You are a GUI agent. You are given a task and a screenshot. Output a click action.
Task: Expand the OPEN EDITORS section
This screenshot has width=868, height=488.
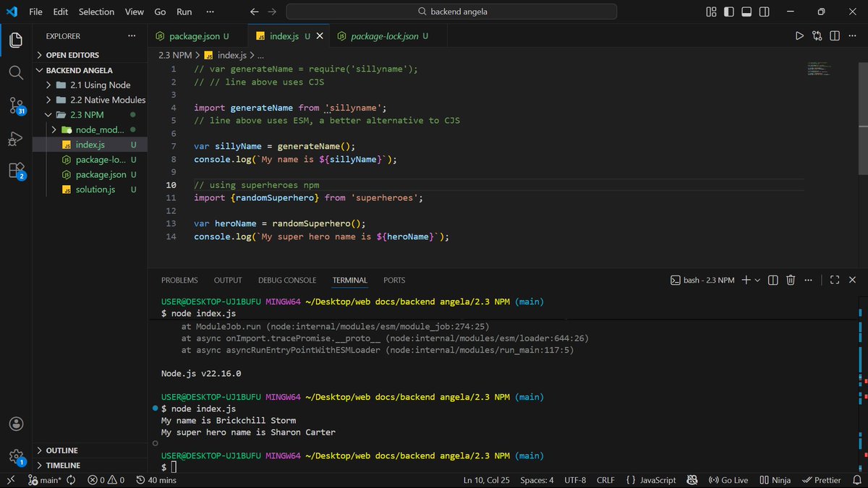(89, 55)
